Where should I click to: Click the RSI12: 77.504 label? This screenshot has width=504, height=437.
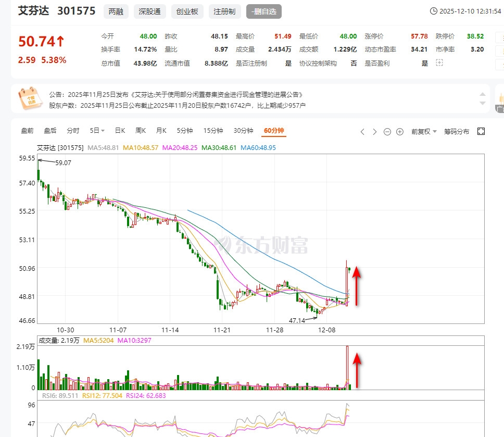coord(102,395)
